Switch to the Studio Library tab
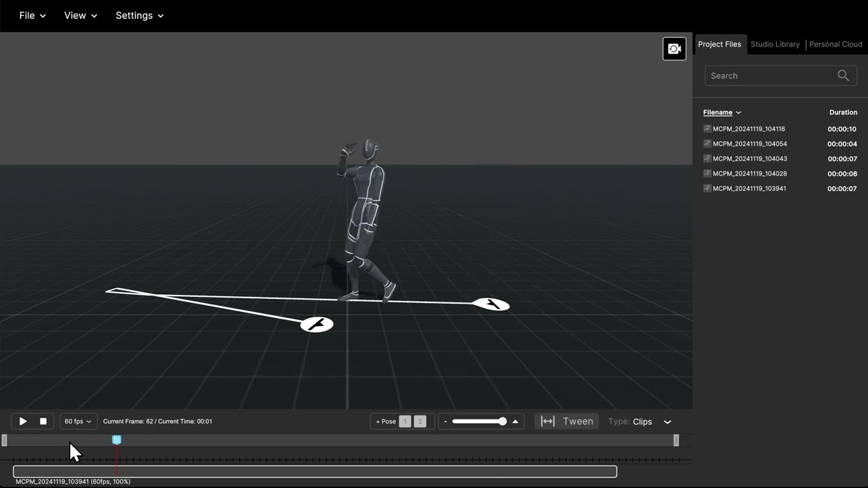 [x=775, y=44]
